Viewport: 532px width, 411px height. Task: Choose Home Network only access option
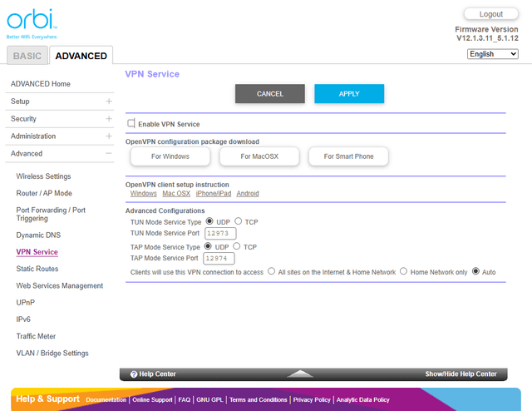point(403,271)
